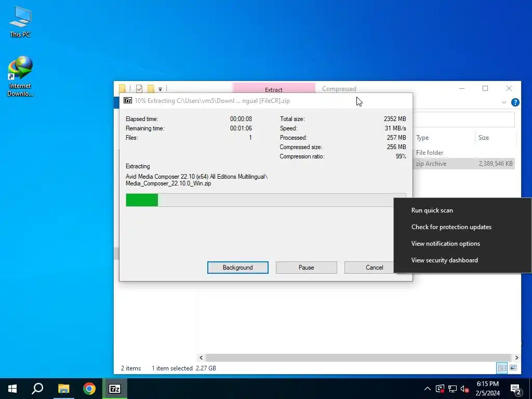
Task: Click the green extraction progress bar
Action: tap(142, 200)
